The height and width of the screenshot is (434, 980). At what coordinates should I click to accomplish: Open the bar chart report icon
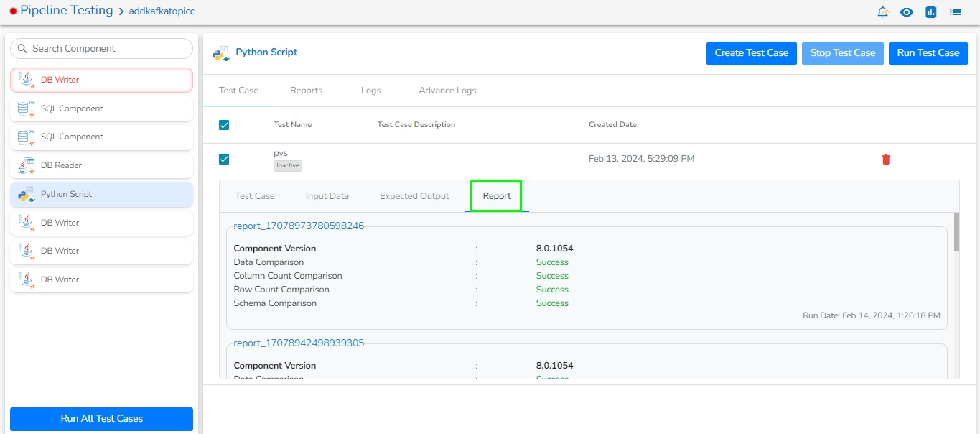(931, 12)
